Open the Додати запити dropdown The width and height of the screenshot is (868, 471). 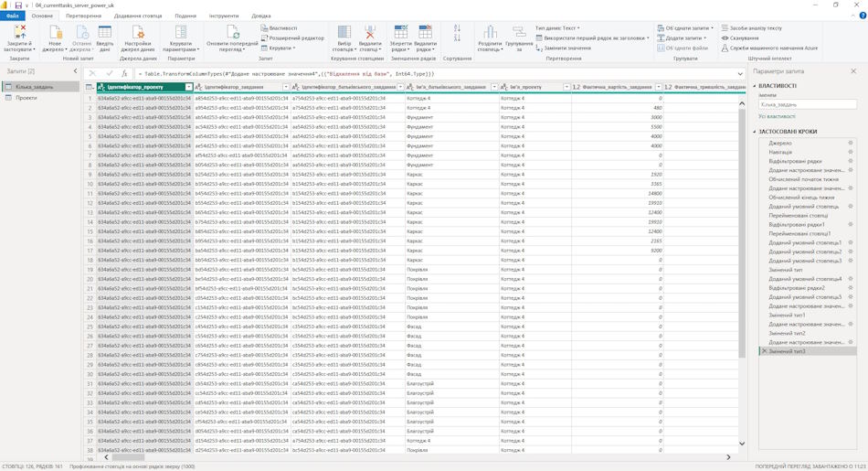click(x=682, y=37)
